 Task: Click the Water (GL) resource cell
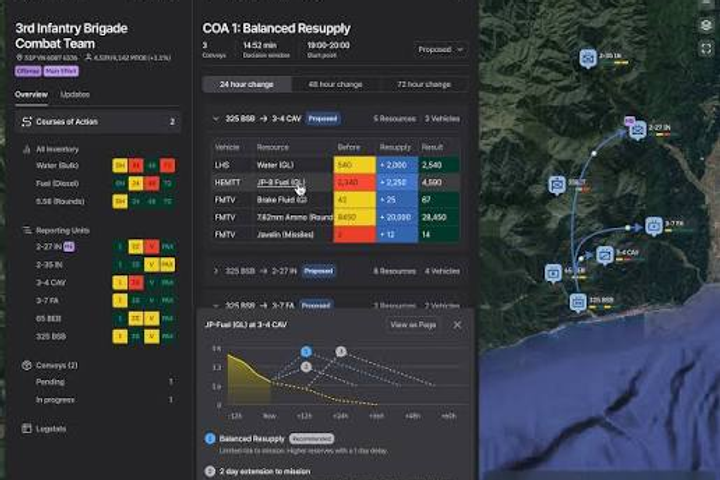click(293, 165)
